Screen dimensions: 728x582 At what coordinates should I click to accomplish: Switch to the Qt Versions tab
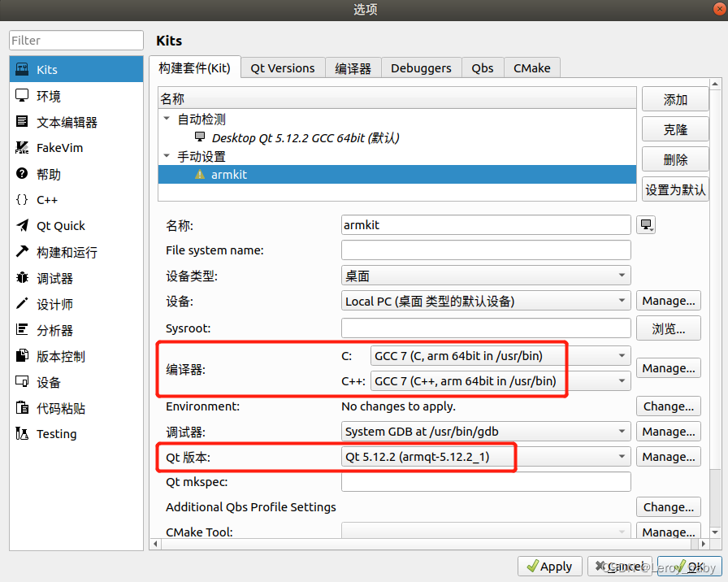point(283,67)
